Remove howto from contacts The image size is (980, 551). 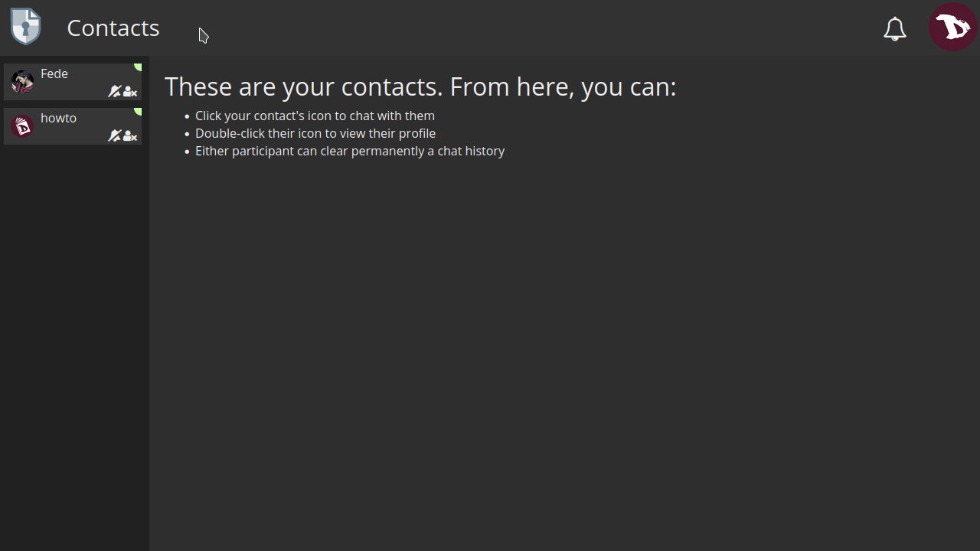pos(130,136)
